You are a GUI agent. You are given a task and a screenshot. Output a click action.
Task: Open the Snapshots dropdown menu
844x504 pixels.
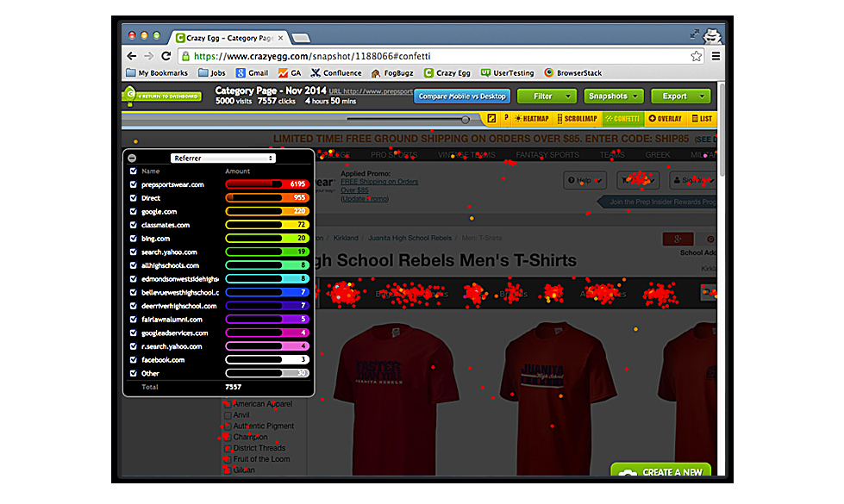pos(614,96)
